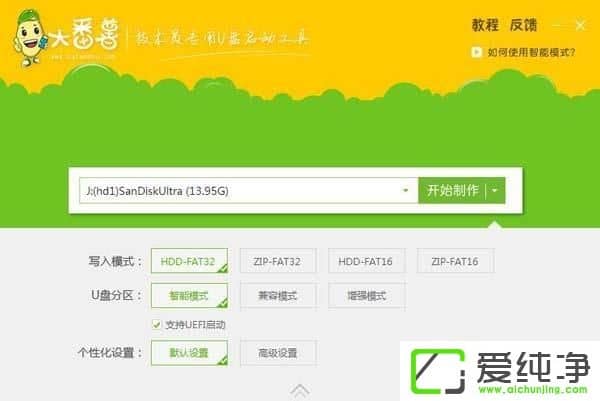Screen dimensions: 600x401
Task: Click the video play icon beside 如何使用智能模式
Action: 478,53
